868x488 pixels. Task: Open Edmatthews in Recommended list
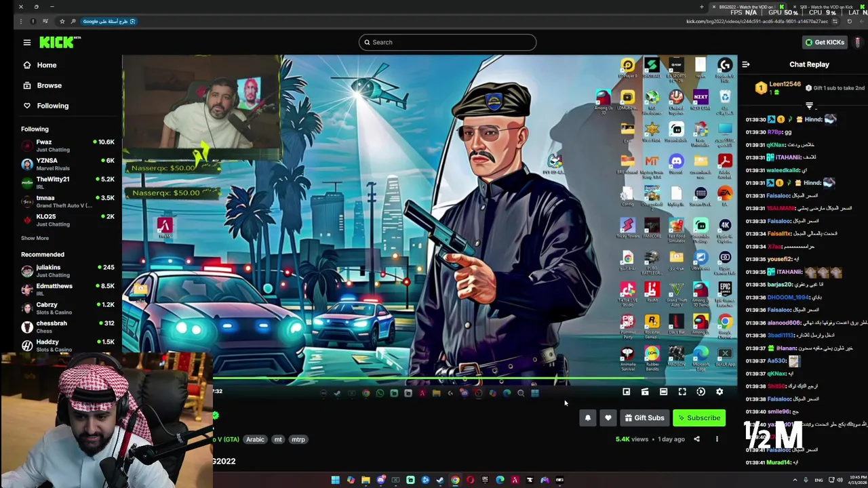coord(68,289)
